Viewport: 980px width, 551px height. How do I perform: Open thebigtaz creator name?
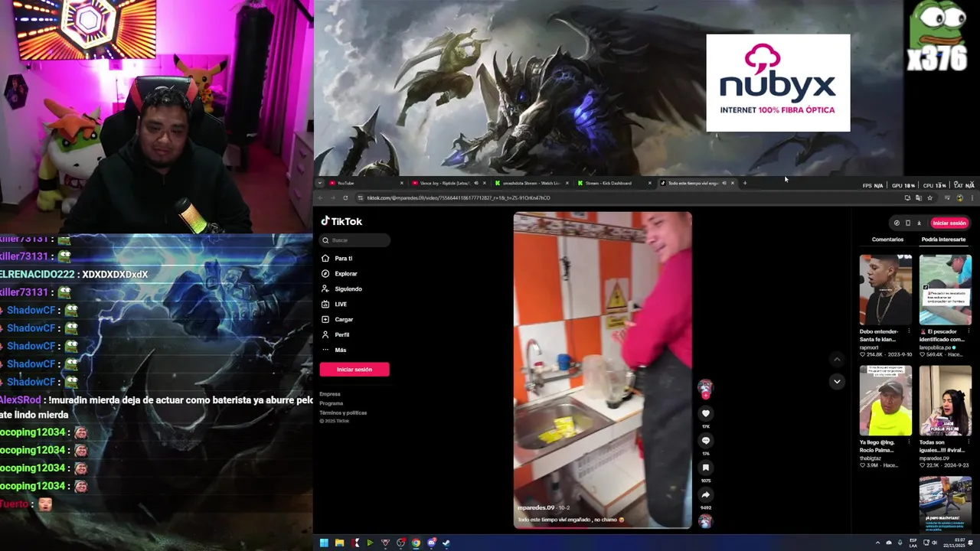[871, 458]
